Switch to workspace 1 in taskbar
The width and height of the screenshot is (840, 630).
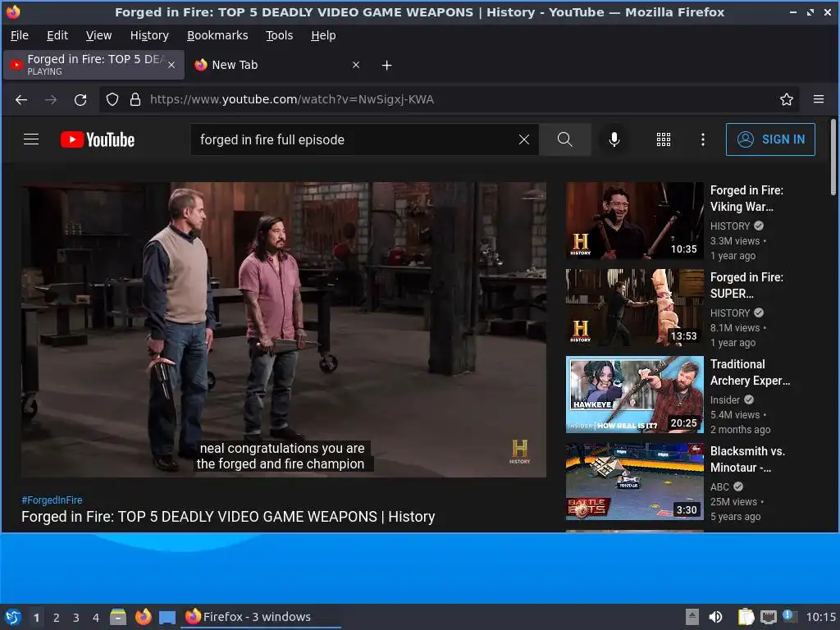coord(36,617)
